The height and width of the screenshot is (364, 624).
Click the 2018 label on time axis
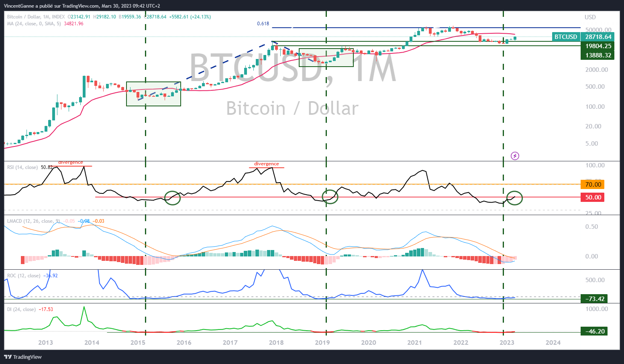click(x=276, y=342)
